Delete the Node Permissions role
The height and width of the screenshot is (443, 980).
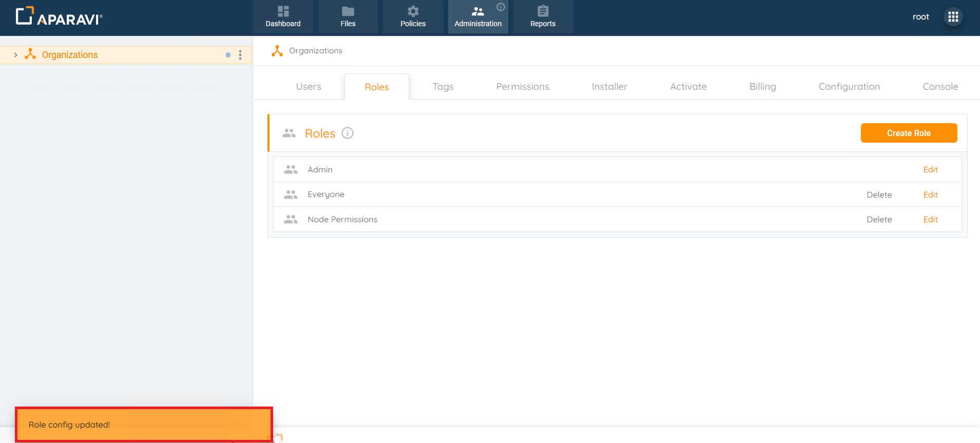[879, 220]
